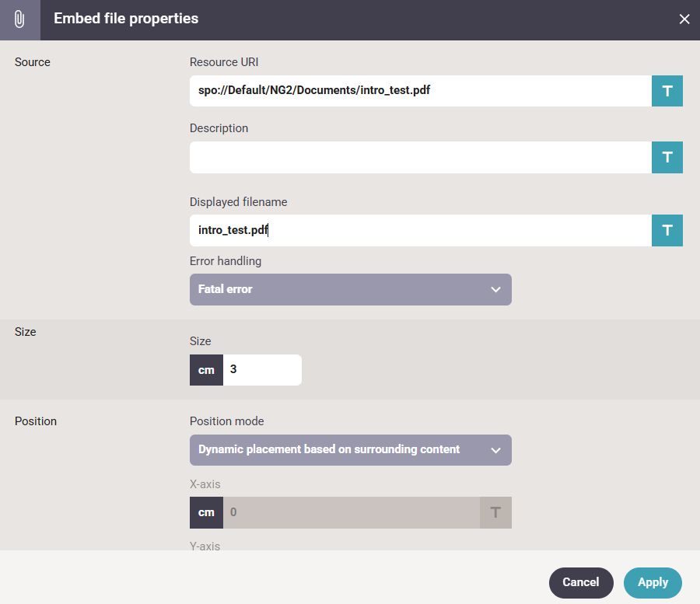Screen dimensions: 700x604
Task: Click the T button beside Description field
Action: tap(667, 157)
